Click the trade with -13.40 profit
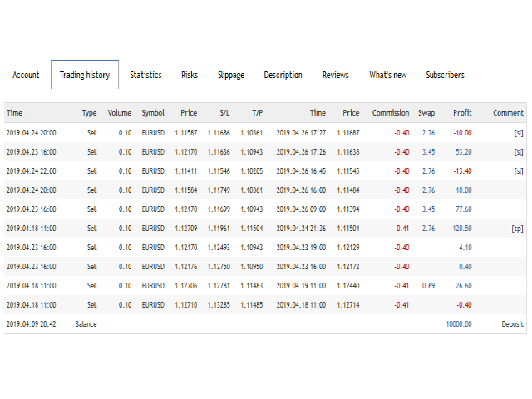The width and height of the screenshot is (532, 399). point(265,171)
